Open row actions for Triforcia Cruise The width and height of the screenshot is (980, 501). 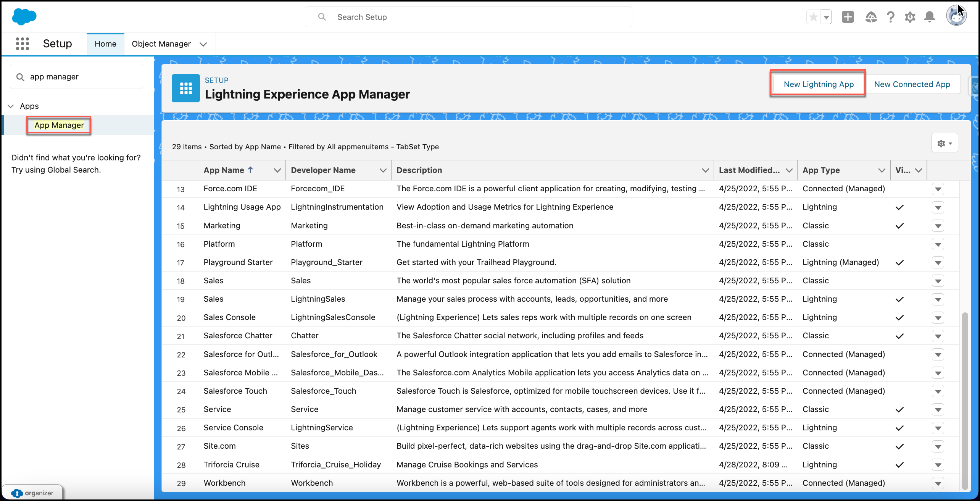point(938,465)
